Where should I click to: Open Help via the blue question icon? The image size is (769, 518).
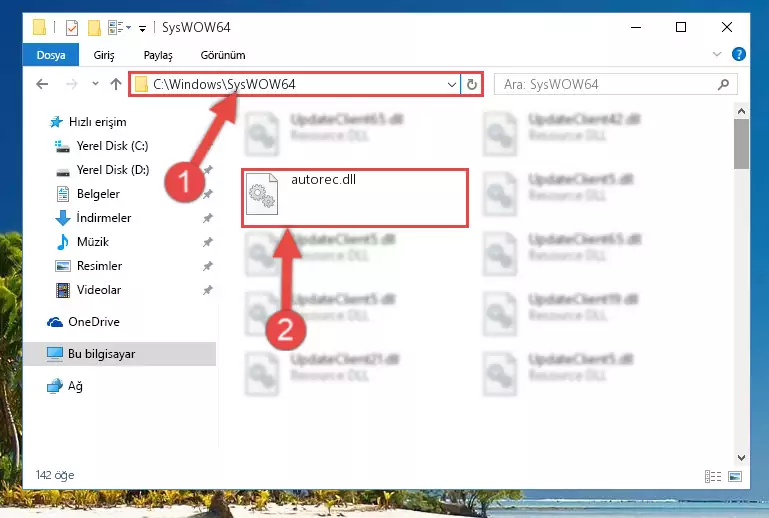738,54
